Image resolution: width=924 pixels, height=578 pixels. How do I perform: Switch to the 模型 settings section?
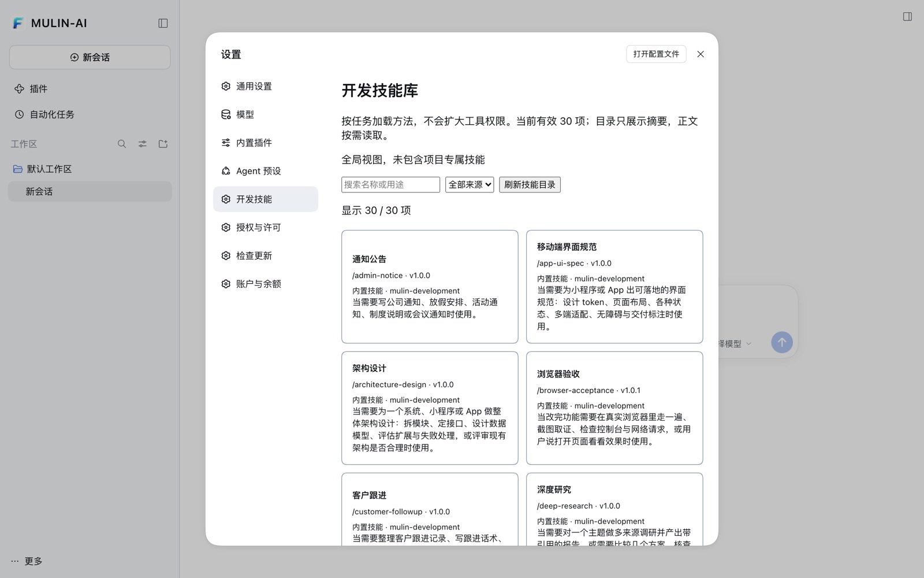coord(266,114)
